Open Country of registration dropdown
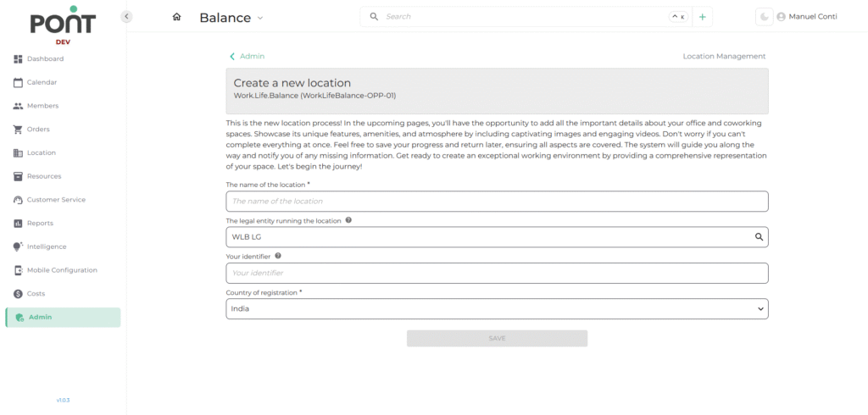 point(497,309)
